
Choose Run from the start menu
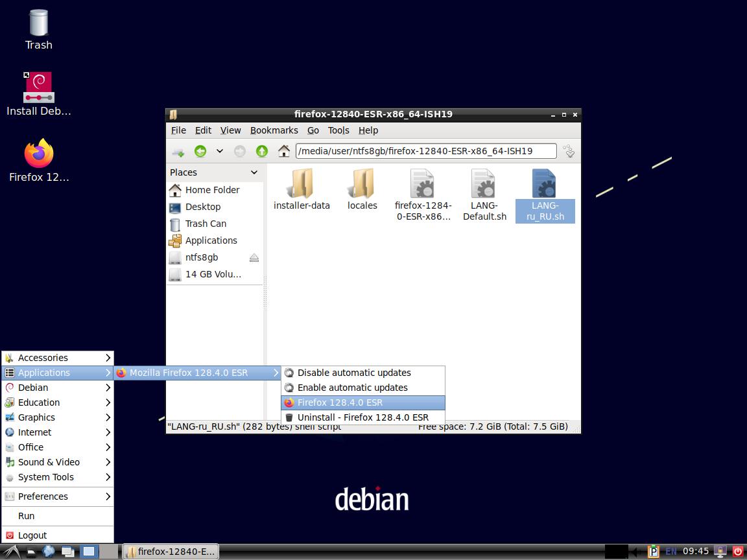click(x=58, y=516)
